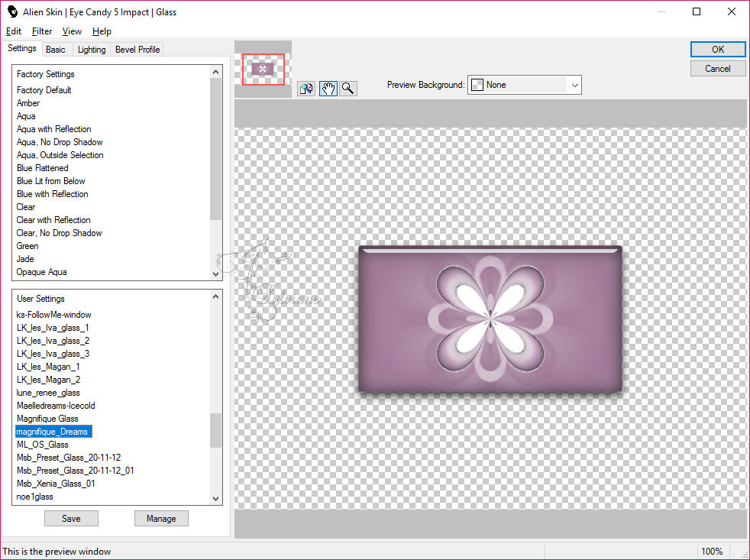This screenshot has width=750, height=560.
Task: Select Msb_Xenia_Glass_01 user setting
Action: 56,484
